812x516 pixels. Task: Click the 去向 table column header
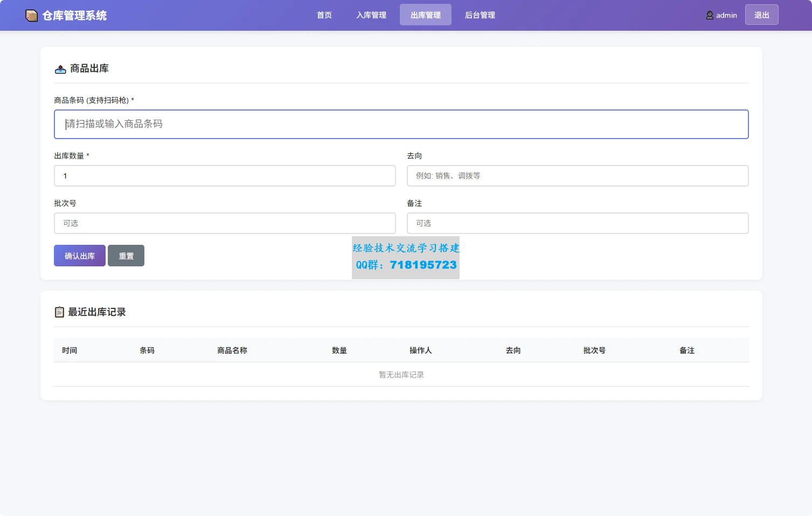click(x=513, y=350)
